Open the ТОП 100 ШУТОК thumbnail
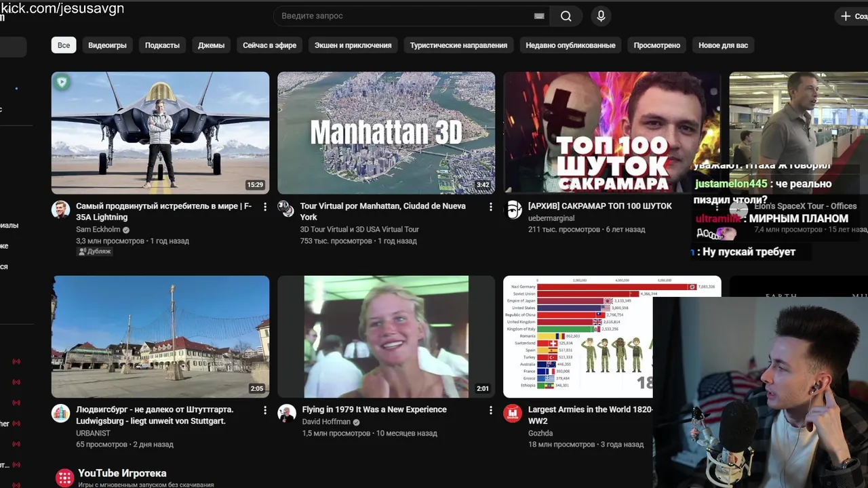This screenshot has height=488, width=868. coord(612,133)
